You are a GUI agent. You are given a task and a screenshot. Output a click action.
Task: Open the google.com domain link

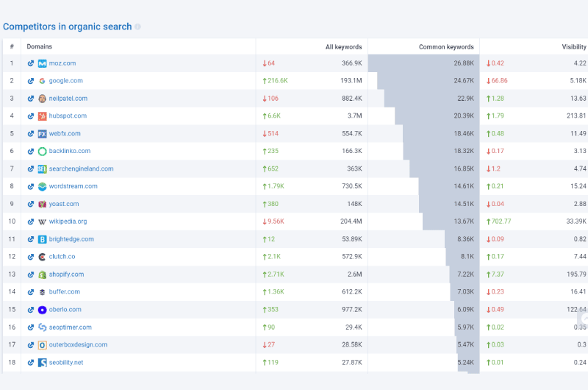[65, 81]
